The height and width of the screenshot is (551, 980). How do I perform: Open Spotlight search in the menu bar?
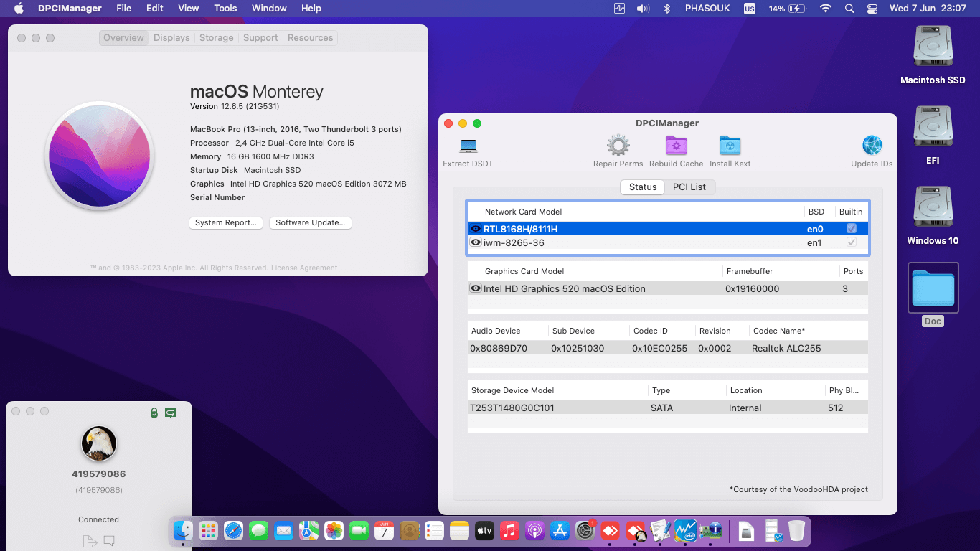849,8
